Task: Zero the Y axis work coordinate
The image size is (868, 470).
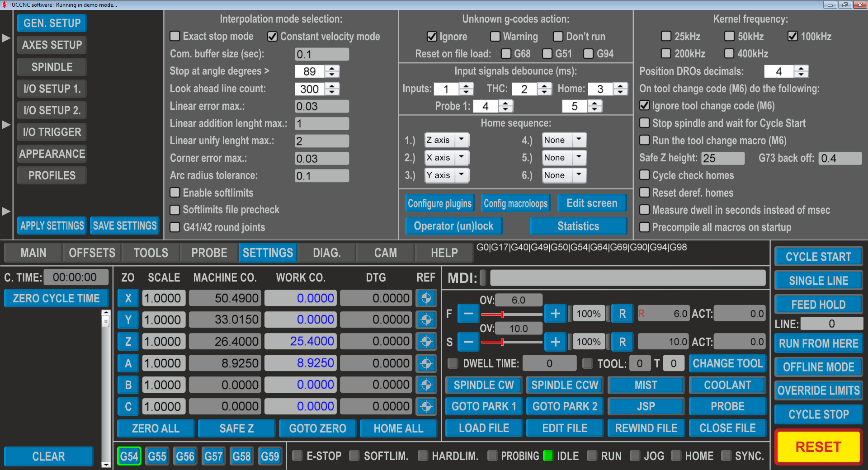Action: pyautogui.click(x=128, y=320)
